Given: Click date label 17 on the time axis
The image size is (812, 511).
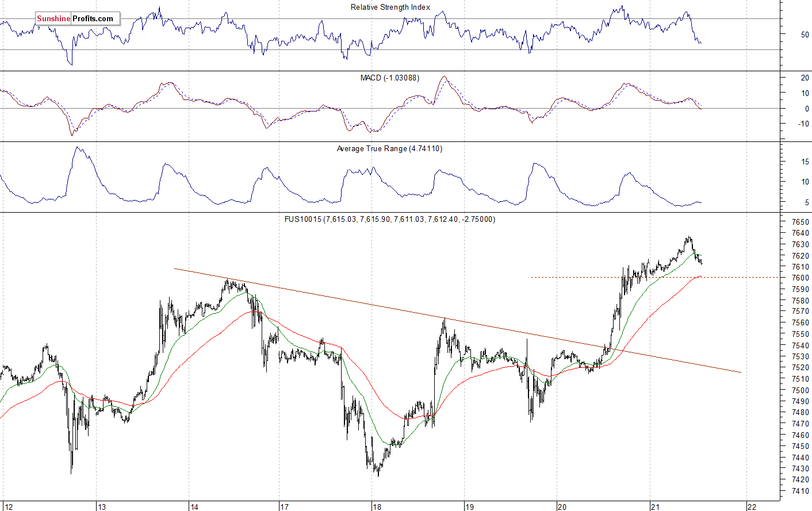Looking at the screenshot, I should (x=284, y=507).
